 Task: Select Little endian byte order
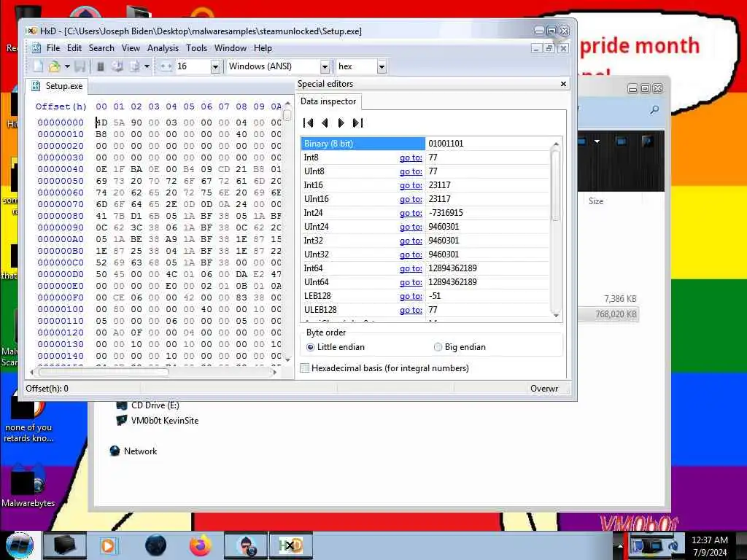click(x=336, y=347)
